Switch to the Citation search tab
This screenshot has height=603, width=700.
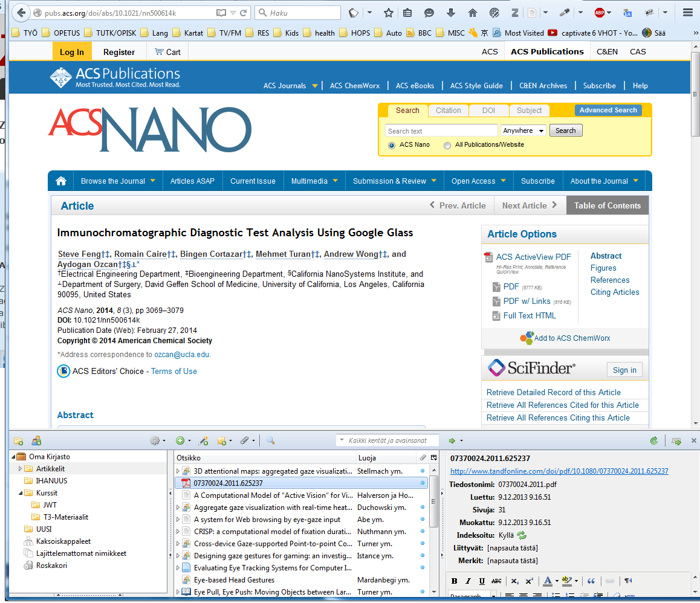point(448,110)
